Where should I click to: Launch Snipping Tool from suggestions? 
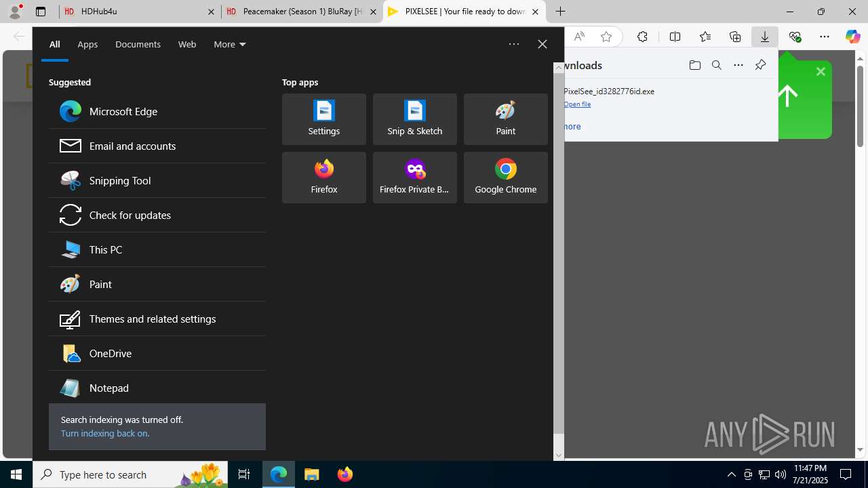(157, 180)
